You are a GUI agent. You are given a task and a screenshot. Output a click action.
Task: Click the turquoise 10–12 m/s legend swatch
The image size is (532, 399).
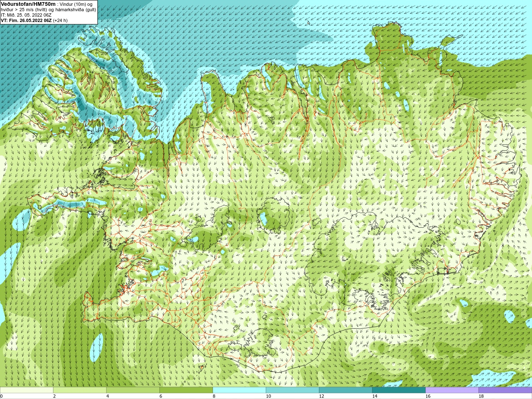coord(293,390)
